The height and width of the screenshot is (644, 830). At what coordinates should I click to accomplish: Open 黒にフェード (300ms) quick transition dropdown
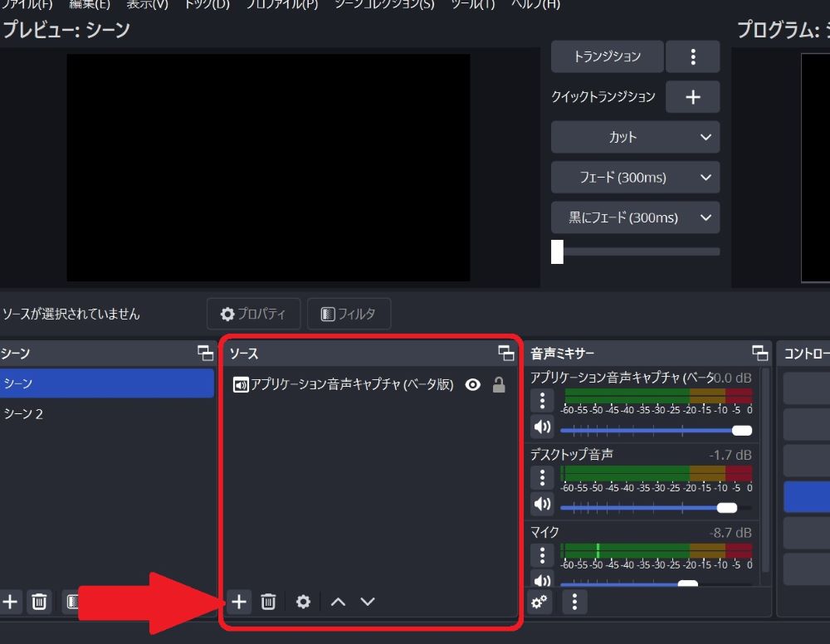pos(635,217)
